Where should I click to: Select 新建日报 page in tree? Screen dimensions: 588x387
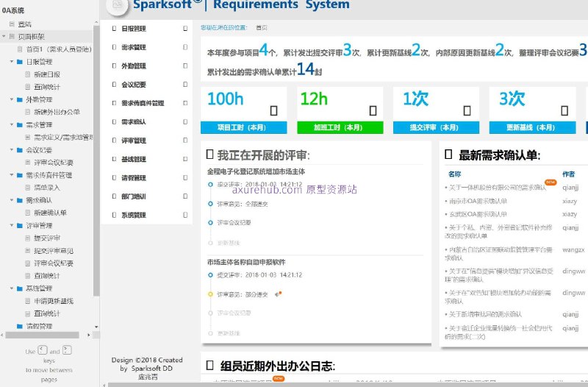point(47,74)
